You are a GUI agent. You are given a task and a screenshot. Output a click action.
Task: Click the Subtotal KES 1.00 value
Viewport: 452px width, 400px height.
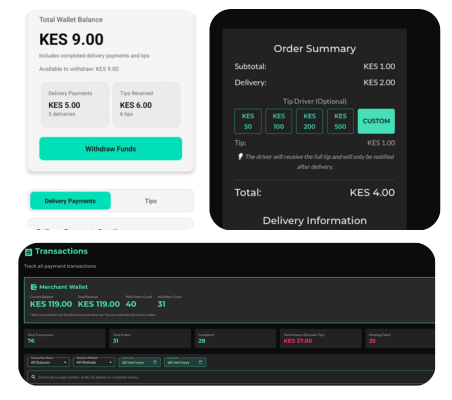pyautogui.click(x=379, y=66)
